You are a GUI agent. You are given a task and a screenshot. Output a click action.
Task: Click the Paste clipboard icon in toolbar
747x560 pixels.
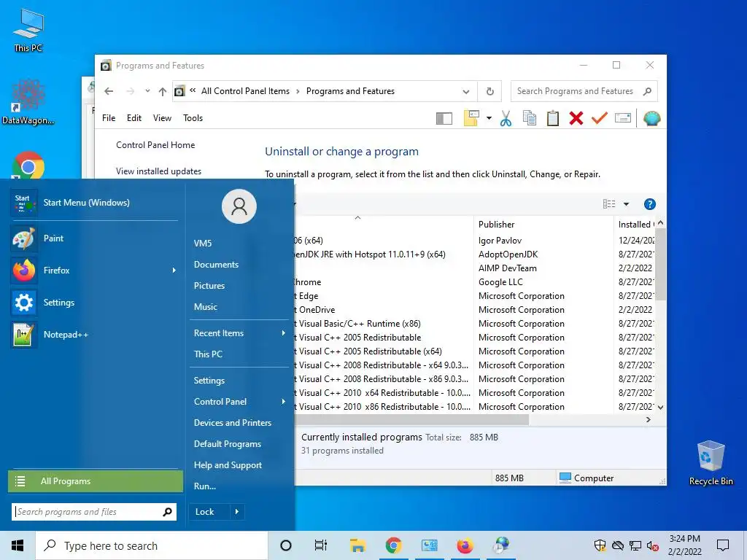(553, 118)
